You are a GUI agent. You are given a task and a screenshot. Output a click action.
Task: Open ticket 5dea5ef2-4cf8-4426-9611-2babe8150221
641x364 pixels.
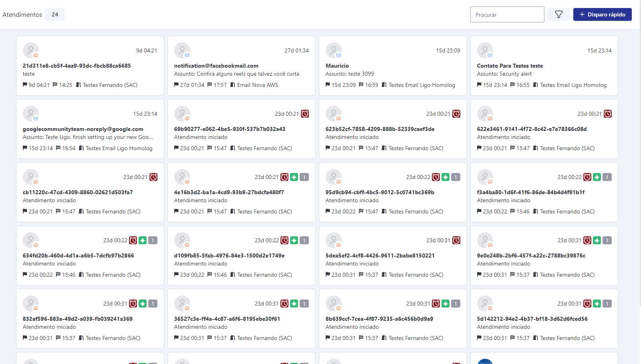click(380, 255)
